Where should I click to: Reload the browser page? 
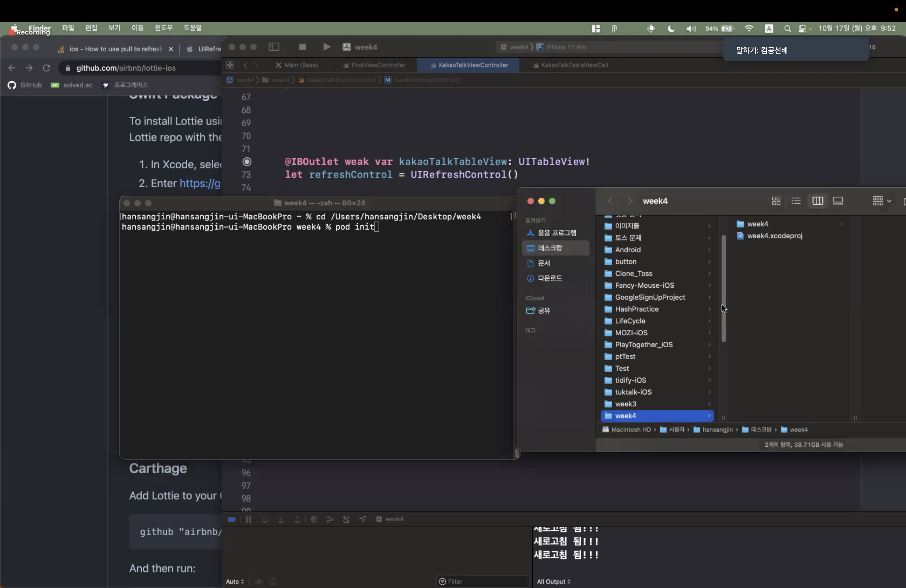46,68
